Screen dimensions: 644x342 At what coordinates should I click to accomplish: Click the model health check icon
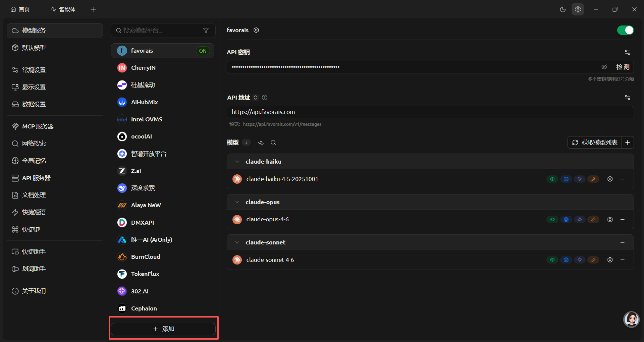261,143
